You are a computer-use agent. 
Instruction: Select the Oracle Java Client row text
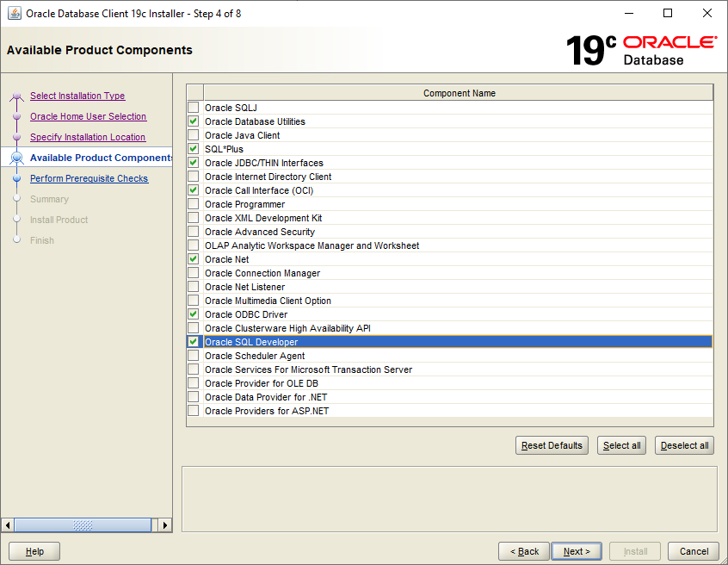(243, 136)
